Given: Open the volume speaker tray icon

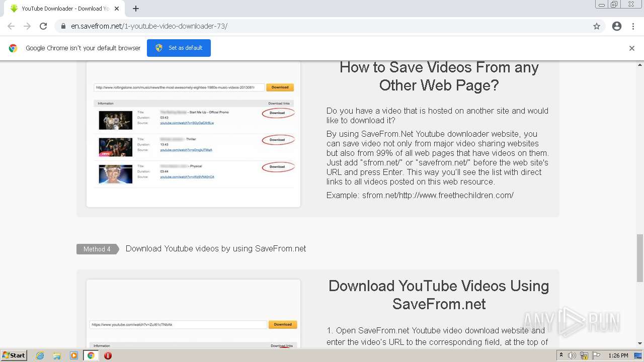Looking at the screenshot, I should 572,355.
